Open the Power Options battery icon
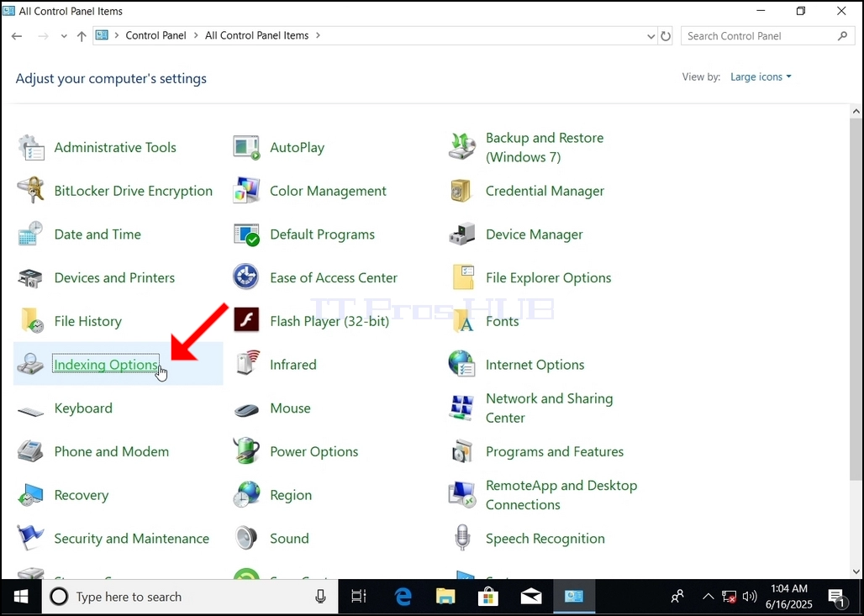864x616 pixels. click(x=246, y=450)
